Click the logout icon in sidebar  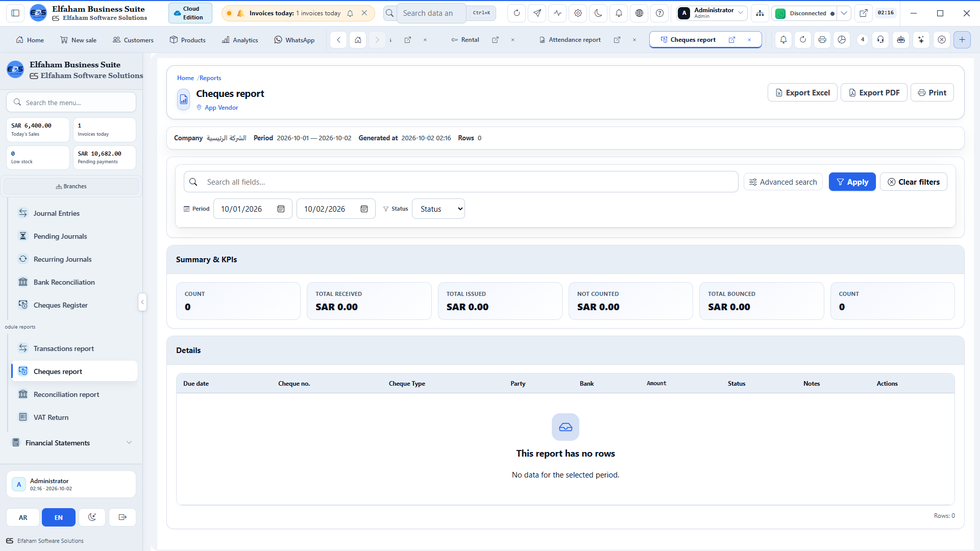[122, 517]
